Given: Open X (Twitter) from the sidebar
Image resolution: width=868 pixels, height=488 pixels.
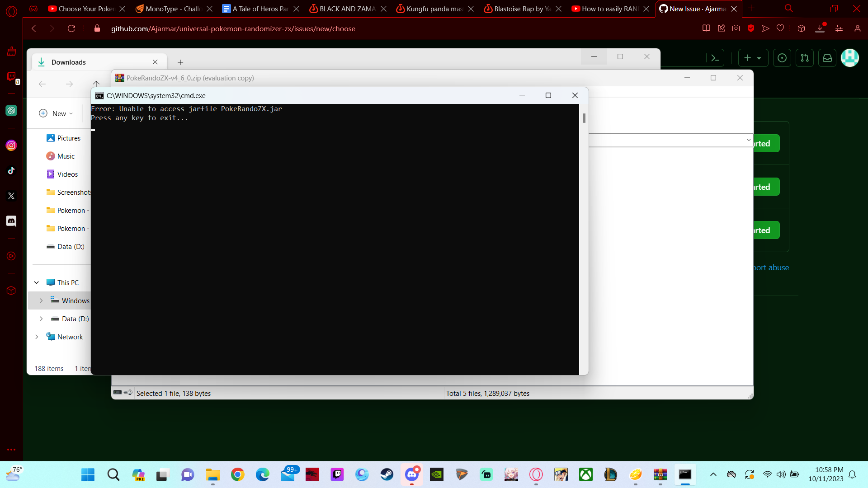Looking at the screenshot, I should 11,196.
